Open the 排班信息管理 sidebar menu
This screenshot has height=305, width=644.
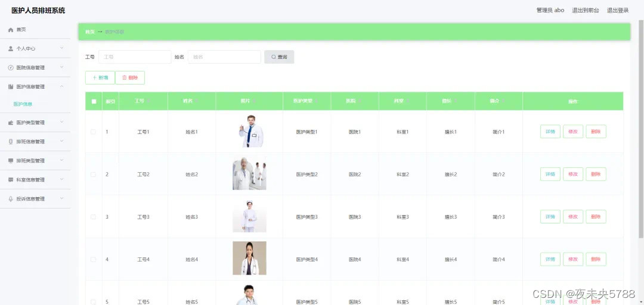[x=35, y=142]
